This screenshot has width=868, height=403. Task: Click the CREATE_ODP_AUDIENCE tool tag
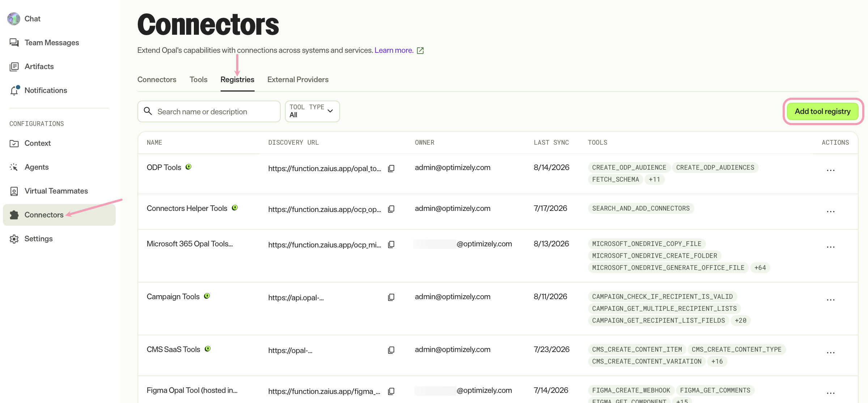pos(629,167)
